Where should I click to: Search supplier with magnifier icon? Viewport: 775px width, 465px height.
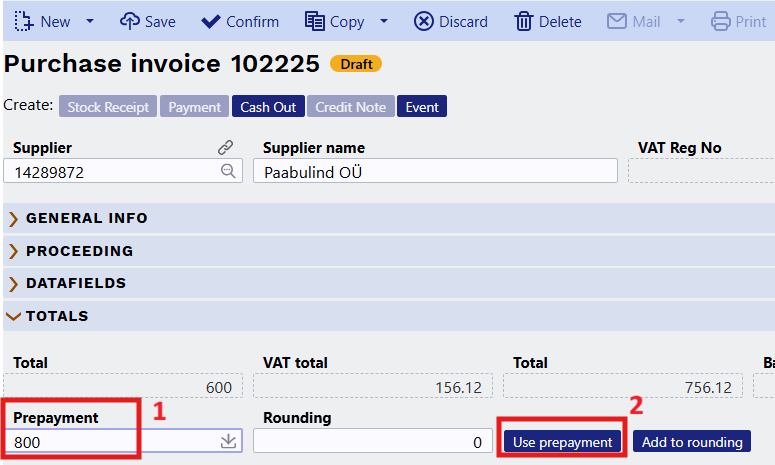228,171
